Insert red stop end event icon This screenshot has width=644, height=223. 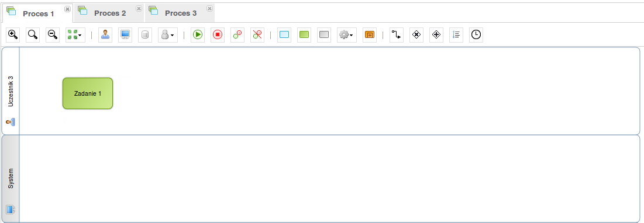pos(217,35)
